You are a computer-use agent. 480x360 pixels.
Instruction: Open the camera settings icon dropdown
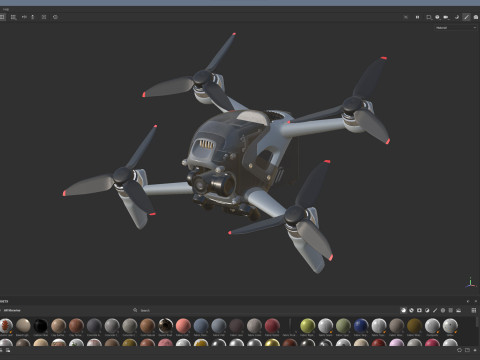446,17
